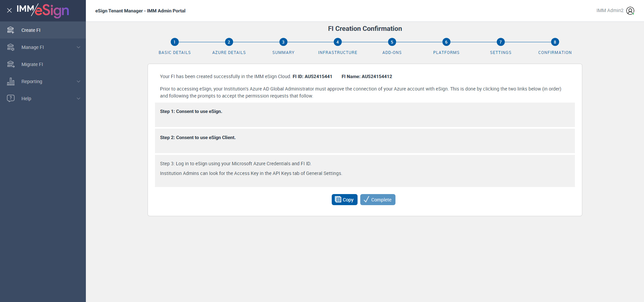This screenshot has height=302, width=644.
Task: Click the IMM eSign logo
Action: click(x=43, y=10)
